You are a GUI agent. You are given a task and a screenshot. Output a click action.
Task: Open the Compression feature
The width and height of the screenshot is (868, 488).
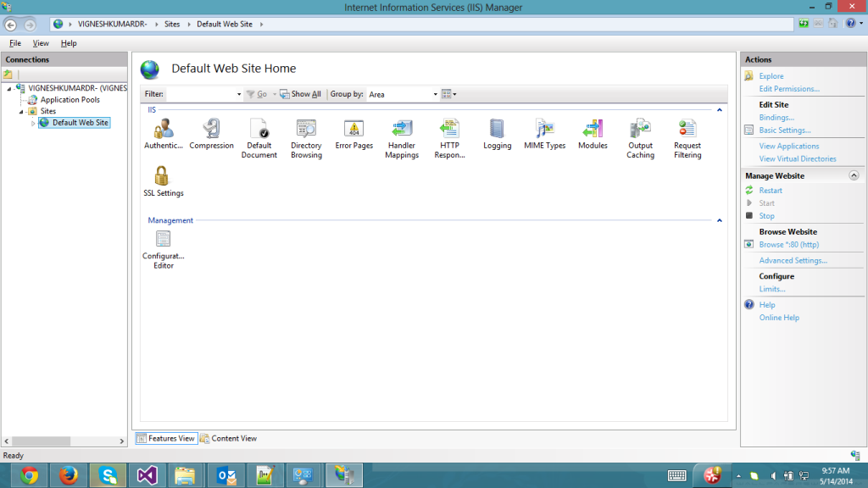(211, 130)
